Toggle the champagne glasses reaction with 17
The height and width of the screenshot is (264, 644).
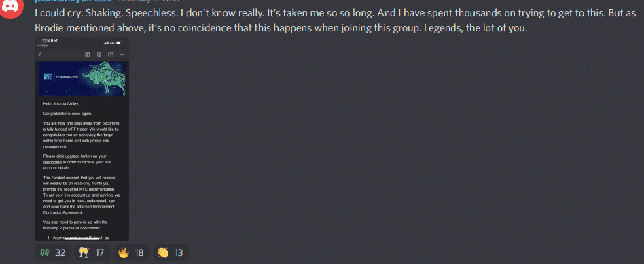point(92,252)
